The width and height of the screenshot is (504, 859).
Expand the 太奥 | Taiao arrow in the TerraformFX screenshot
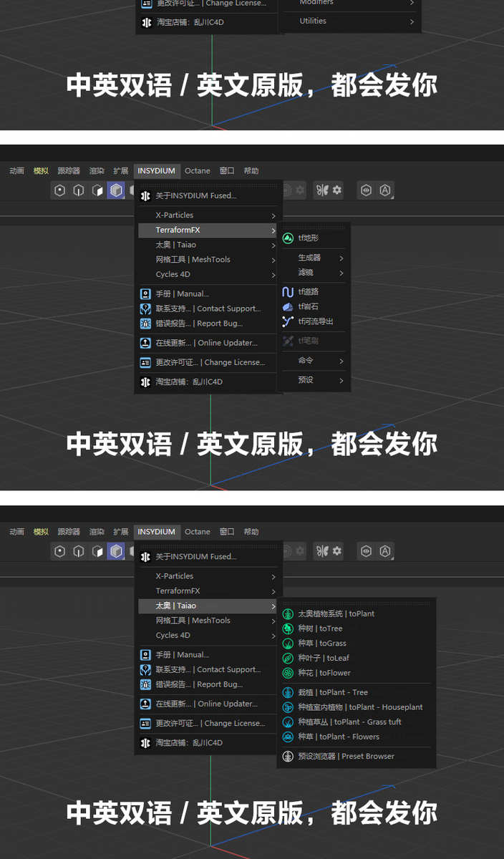coord(273,245)
